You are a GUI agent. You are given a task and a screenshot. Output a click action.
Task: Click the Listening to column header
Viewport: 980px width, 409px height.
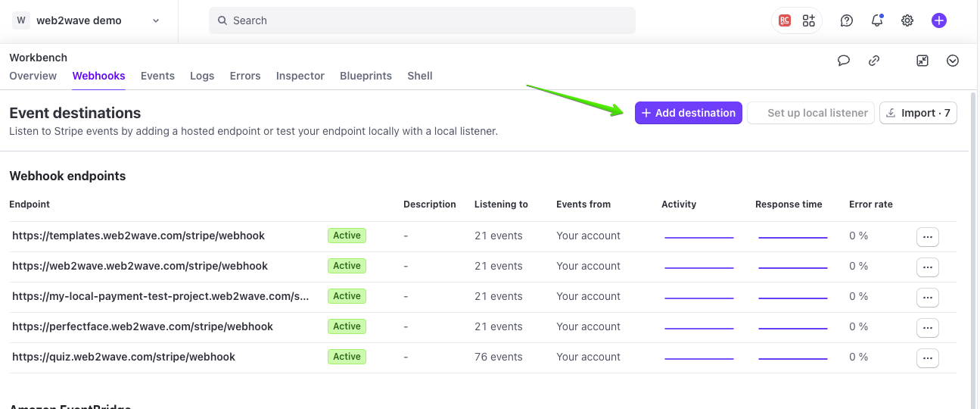tap(501, 204)
